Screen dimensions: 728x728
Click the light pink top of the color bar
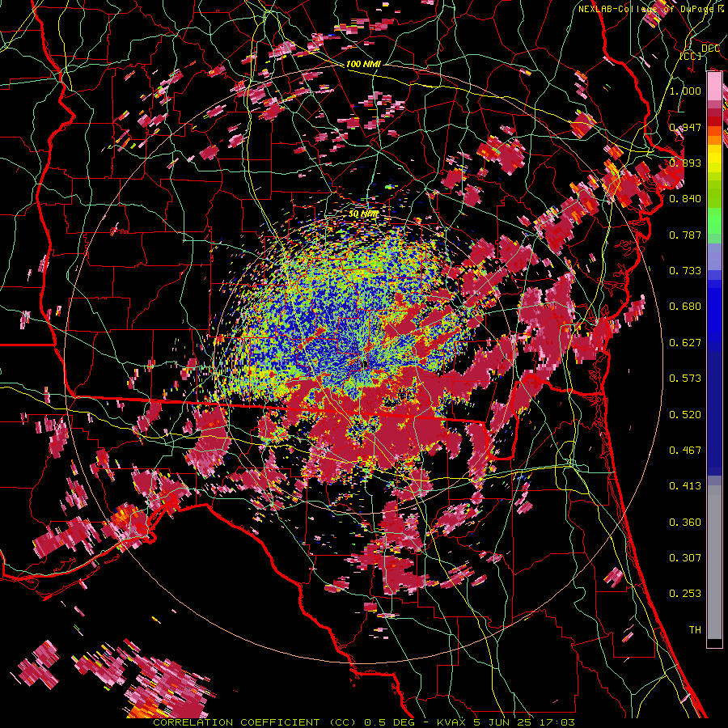coord(714,86)
